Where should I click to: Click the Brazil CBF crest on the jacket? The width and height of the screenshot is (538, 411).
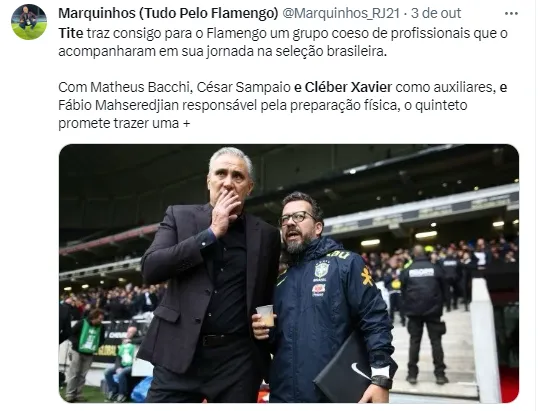click(x=322, y=270)
